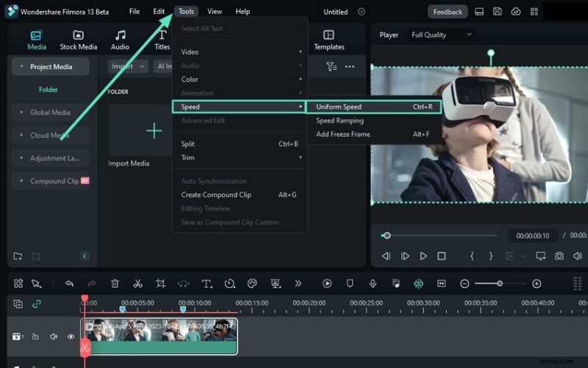The width and height of the screenshot is (588, 368).
Task: Click the voiceover microphone icon
Action: coord(373,283)
